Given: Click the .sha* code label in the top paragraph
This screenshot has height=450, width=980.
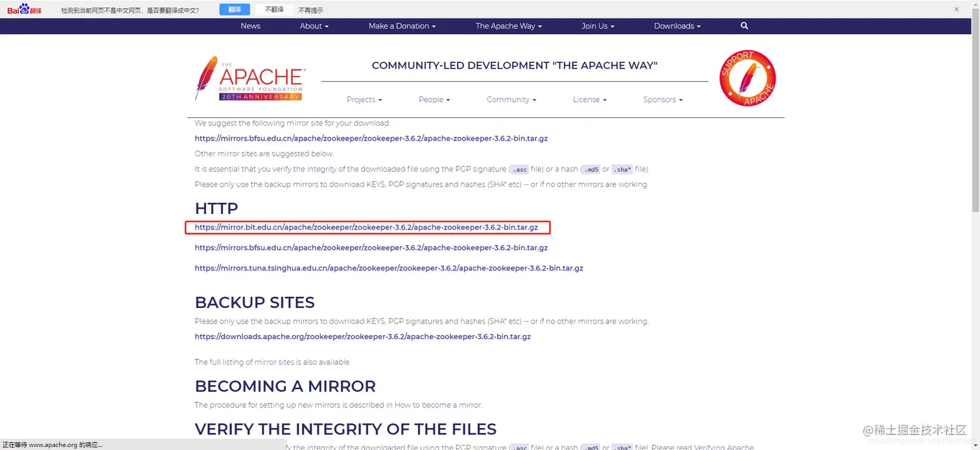Looking at the screenshot, I should 622,170.
